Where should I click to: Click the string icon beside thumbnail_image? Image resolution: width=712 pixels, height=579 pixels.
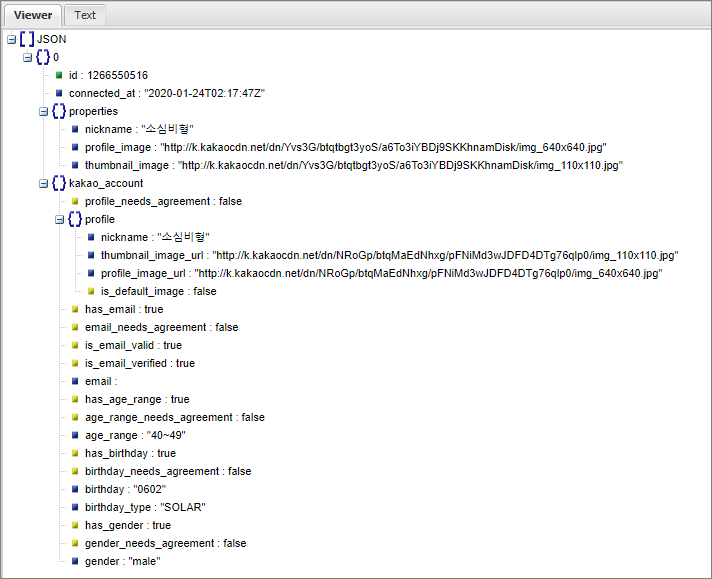(75, 165)
